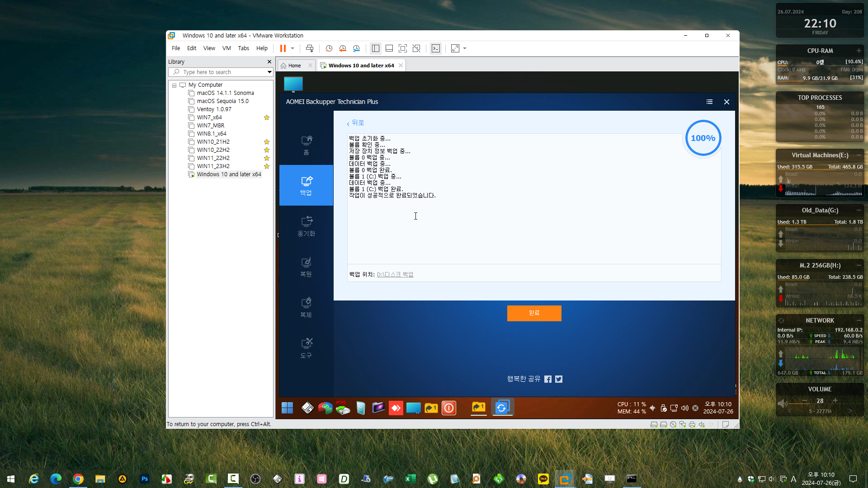Toggle the library sidebar view
868x488 pixels.
[x=376, y=48]
